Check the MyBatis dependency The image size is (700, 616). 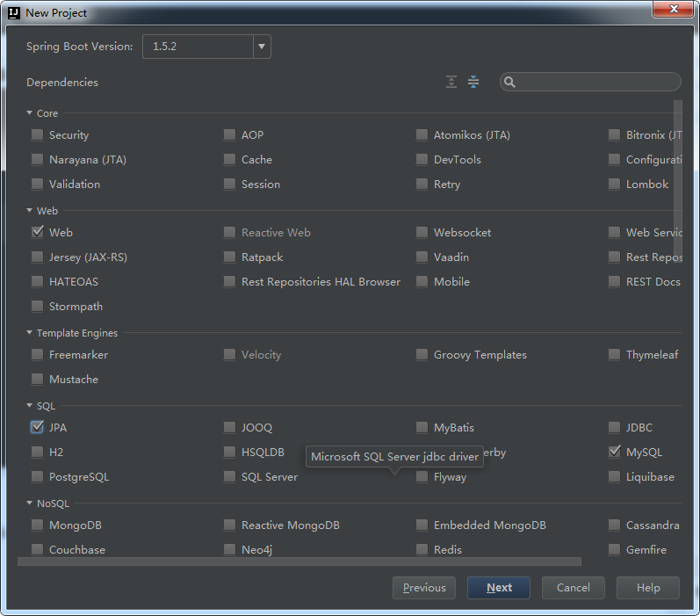(422, 427)
